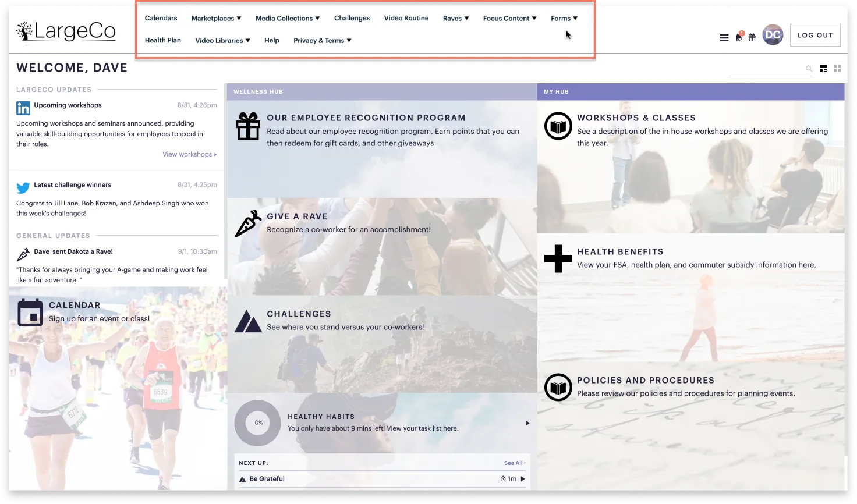Click the Give a Rave carrot icon

(248, 223)
